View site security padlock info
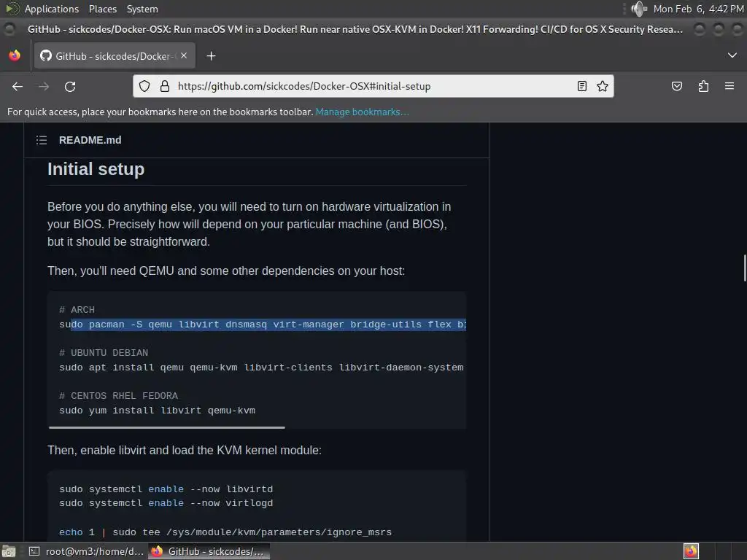This screenshot has width=747, height=560. coord(165,86)
